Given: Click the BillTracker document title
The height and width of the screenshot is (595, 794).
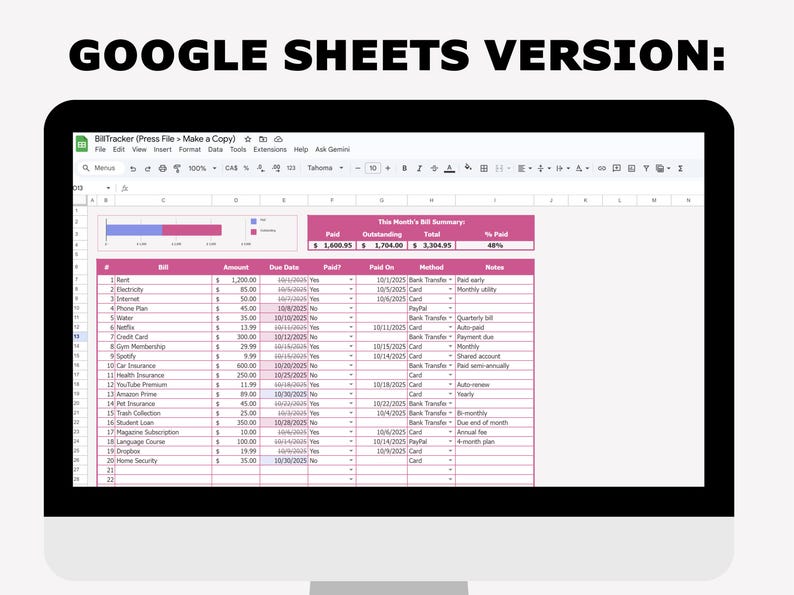Looking at the screenshot, I should click(x=165, y=139).
